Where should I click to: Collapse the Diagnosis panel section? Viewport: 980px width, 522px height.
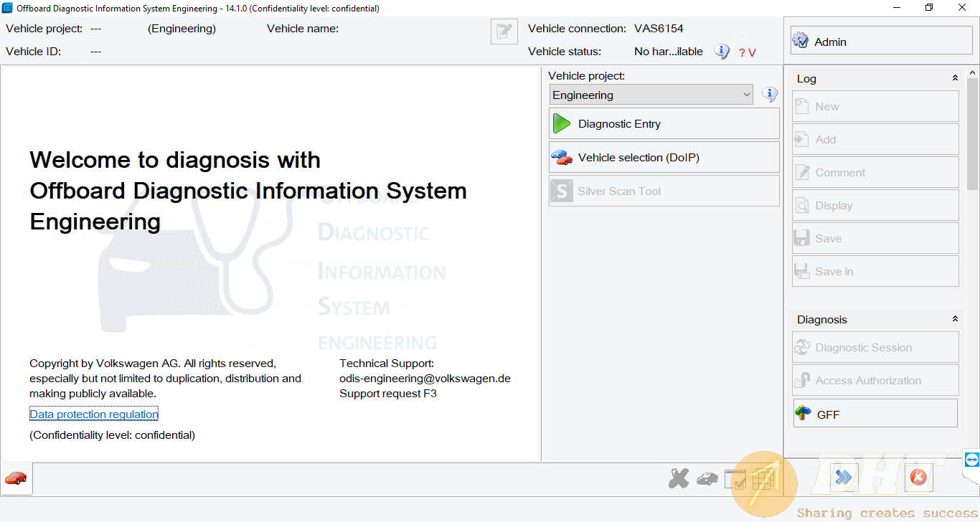pos(954,319)
